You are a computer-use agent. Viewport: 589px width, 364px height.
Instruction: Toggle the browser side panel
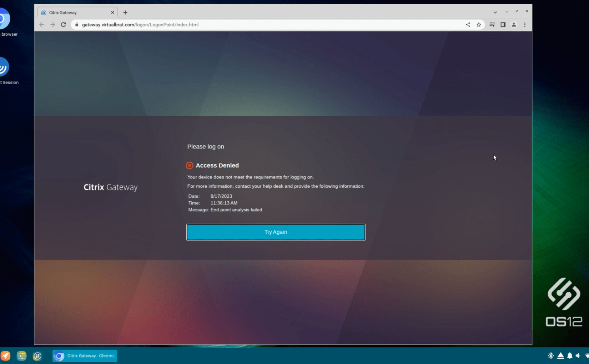(x=503, y=25)
